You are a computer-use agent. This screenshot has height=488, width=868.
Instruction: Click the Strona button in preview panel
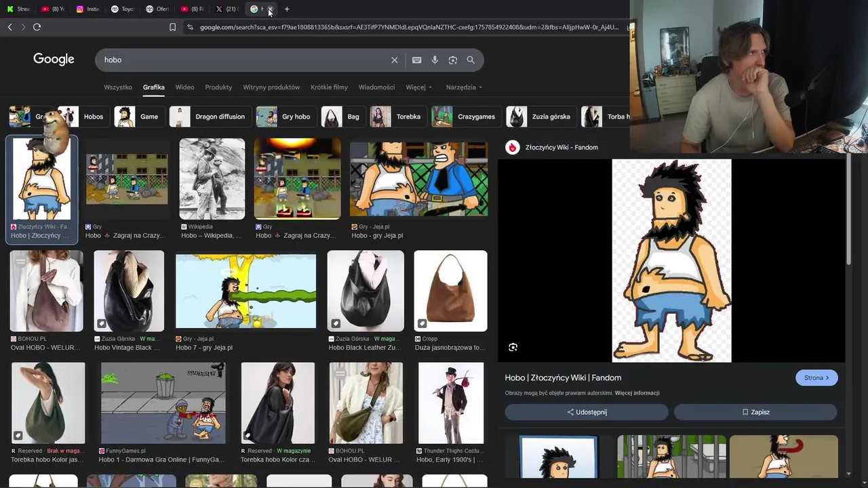[816, 378]
